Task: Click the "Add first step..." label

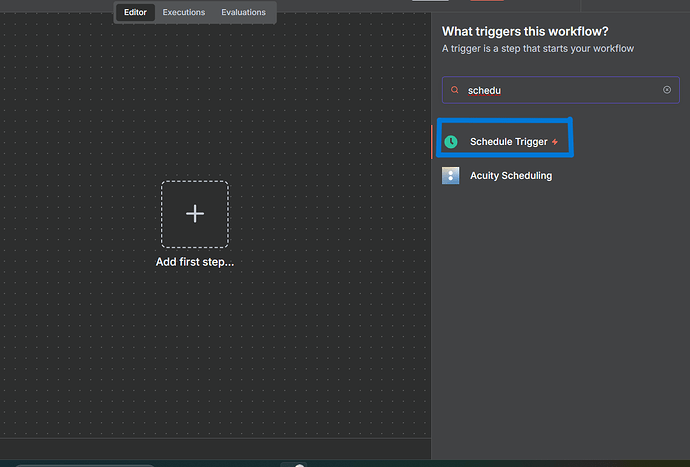Action: (194, 262)
